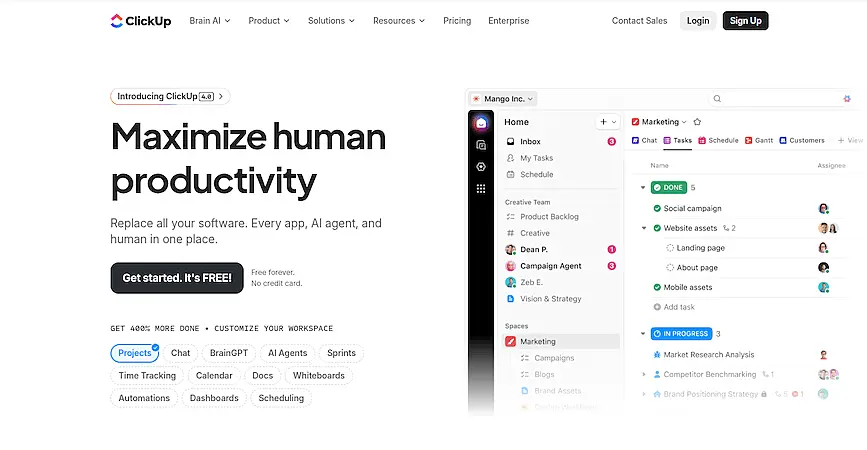Select the Sprints feature chip
The width and height of the screenshot is (867, 450).
(341, 353)
